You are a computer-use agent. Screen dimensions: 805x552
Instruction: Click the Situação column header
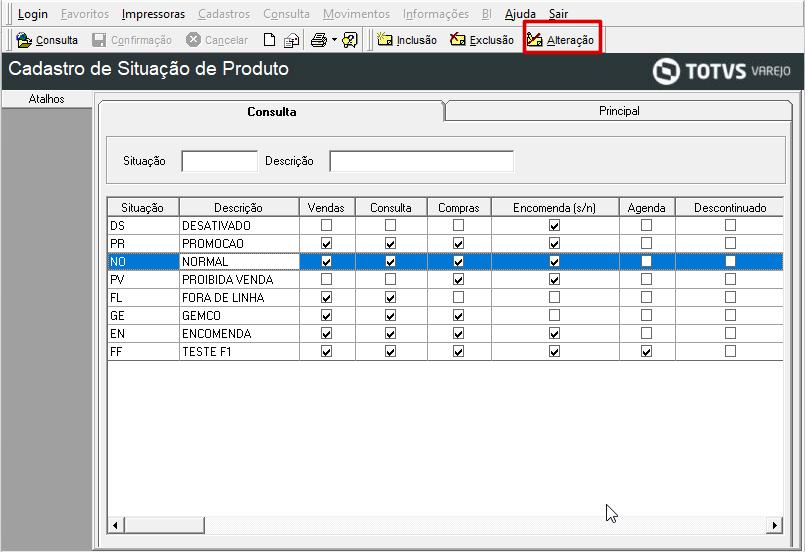click(x=143, y=207)
